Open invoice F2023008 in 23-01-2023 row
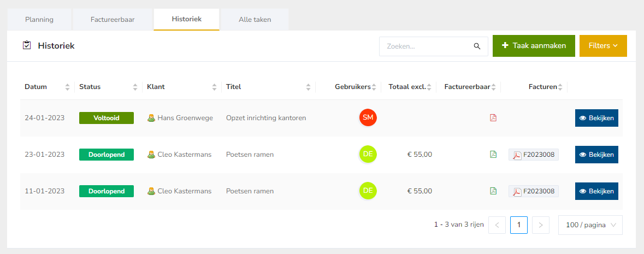 pyautogui.click(x=534, y=155)
